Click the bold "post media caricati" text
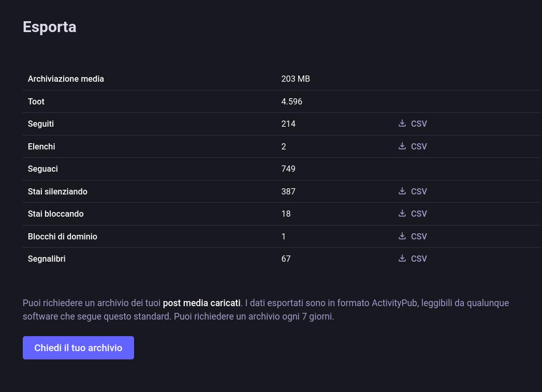The width and height of the screenshot is (542, 392). (x=201, y=303)
